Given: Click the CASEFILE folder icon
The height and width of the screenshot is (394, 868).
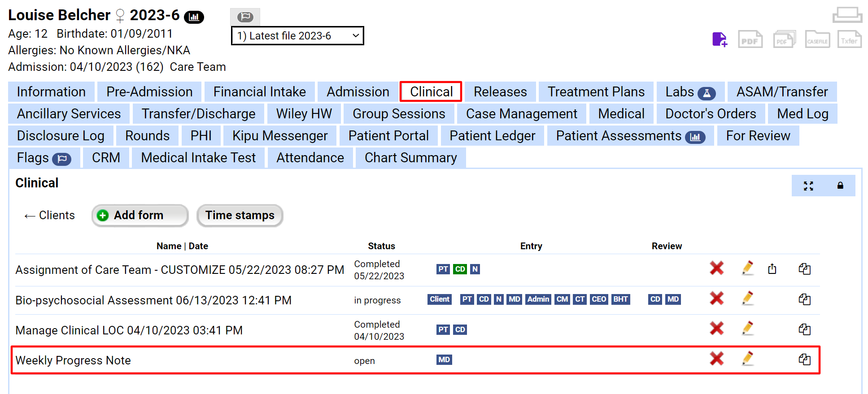Looking at the screenshot, I should point(817,39).
